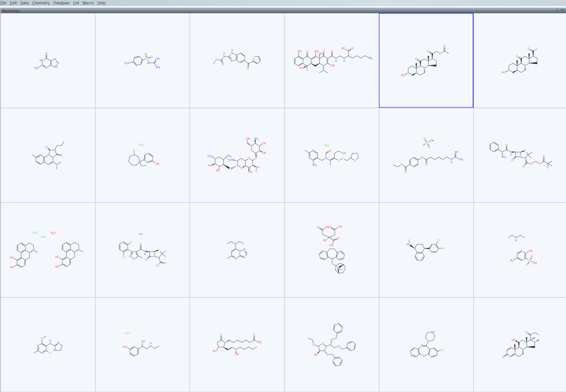Open the Chemistry menu
The height and width of the screenshot is (392, 566).
[41, 3]
